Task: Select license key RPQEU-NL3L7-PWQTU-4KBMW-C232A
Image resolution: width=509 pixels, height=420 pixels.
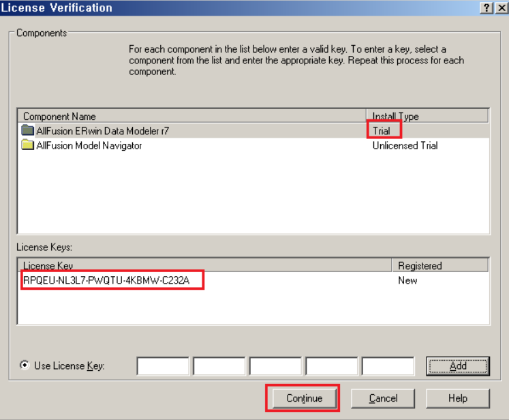Action: (106, 280)
